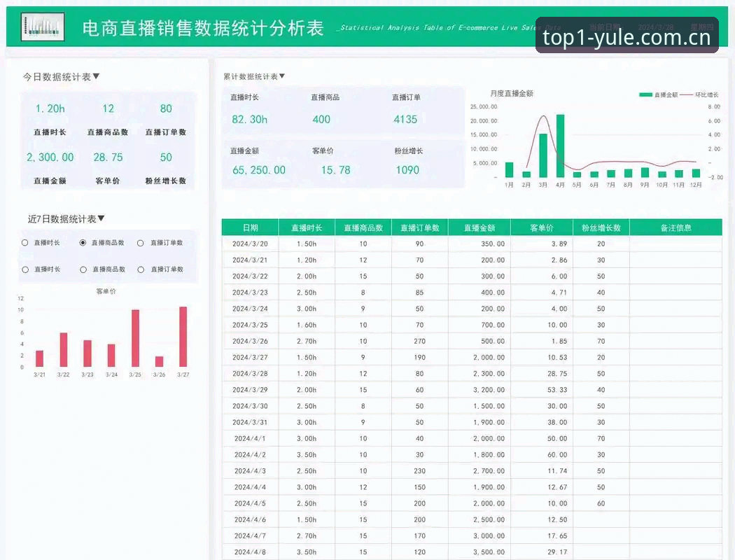Click the green 直播金额 legend swatch
Screen dimensions: 735x560
coord(645,94)
